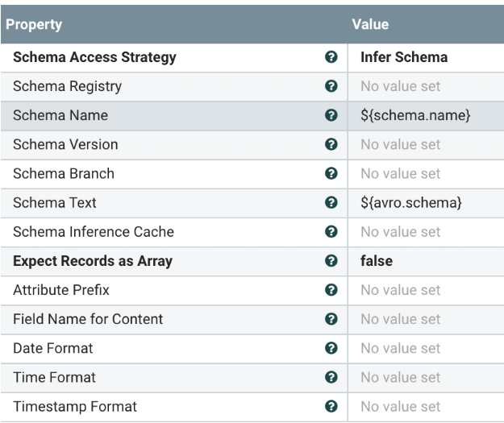
Task: Click help icon for Schema Inference Cache
Action: tap(331, 232)
